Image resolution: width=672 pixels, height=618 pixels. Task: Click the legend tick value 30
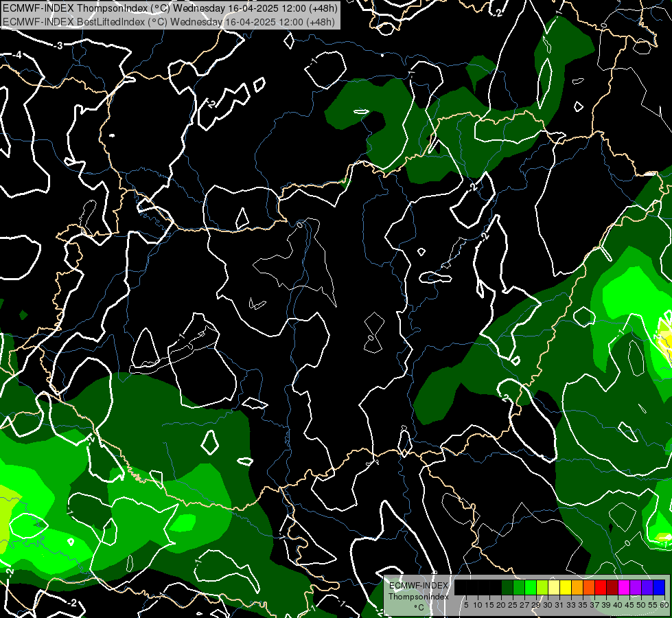(x=548, y=605)
